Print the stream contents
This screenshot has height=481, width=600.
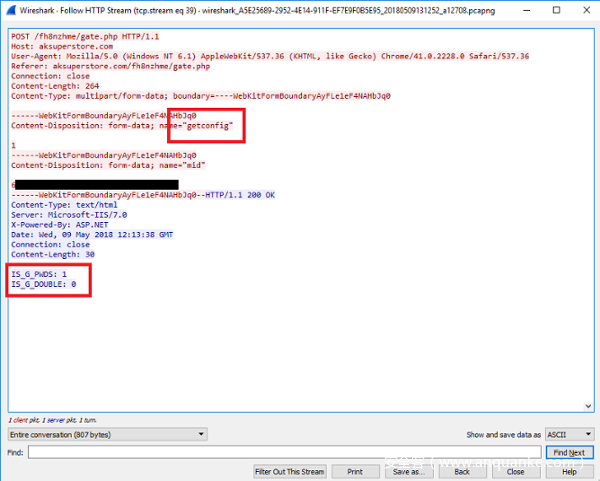[355, 471]
